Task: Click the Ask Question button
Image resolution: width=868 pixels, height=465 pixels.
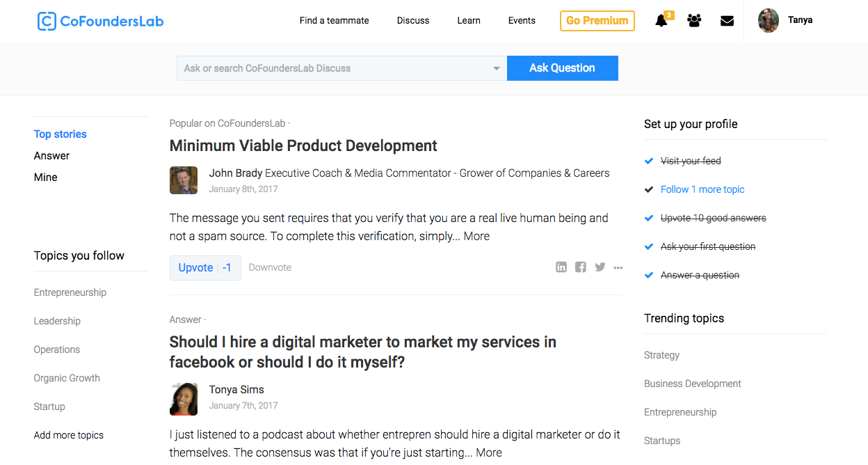Action: click(x=562, y=68)
